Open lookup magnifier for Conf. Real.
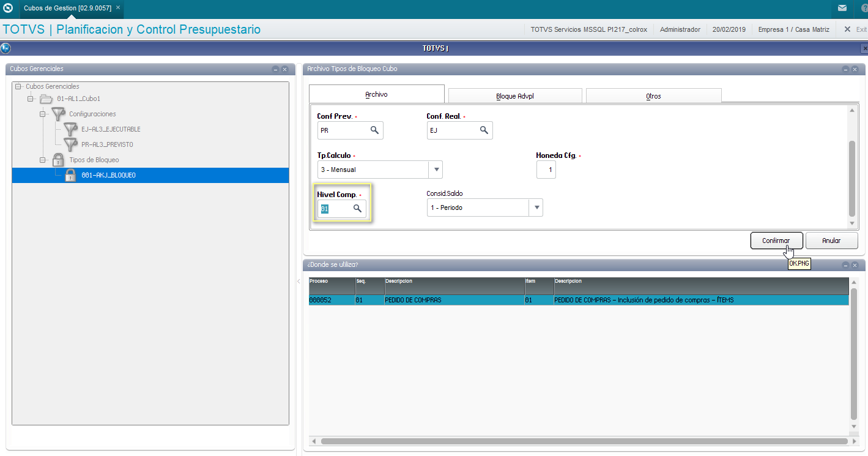868x456 pixels. pyautogui.click(x=484, y=130)
